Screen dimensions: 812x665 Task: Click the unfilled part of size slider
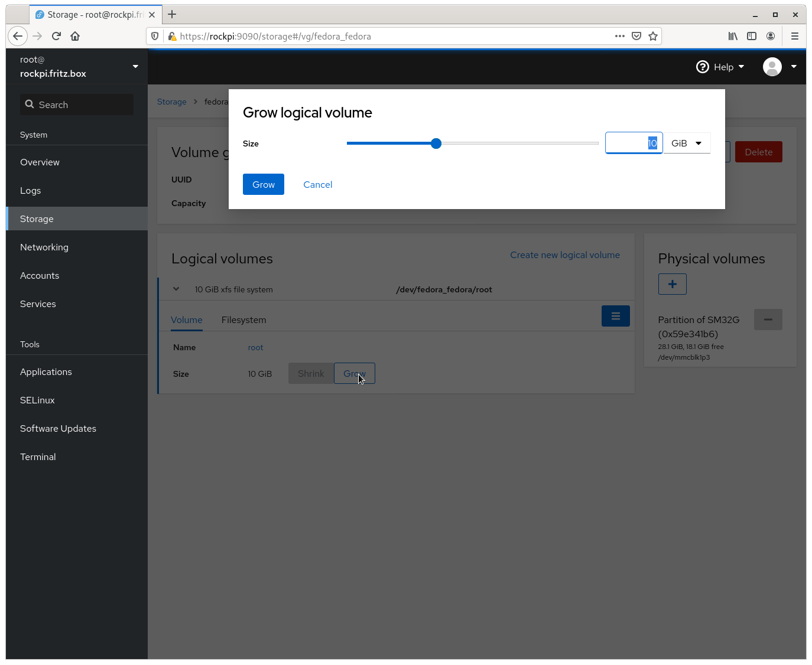coord(520,144)
